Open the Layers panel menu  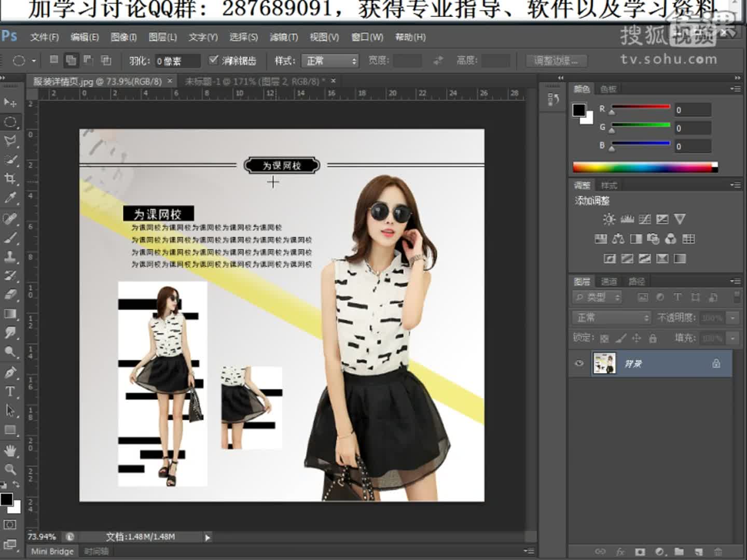[736, 281]
